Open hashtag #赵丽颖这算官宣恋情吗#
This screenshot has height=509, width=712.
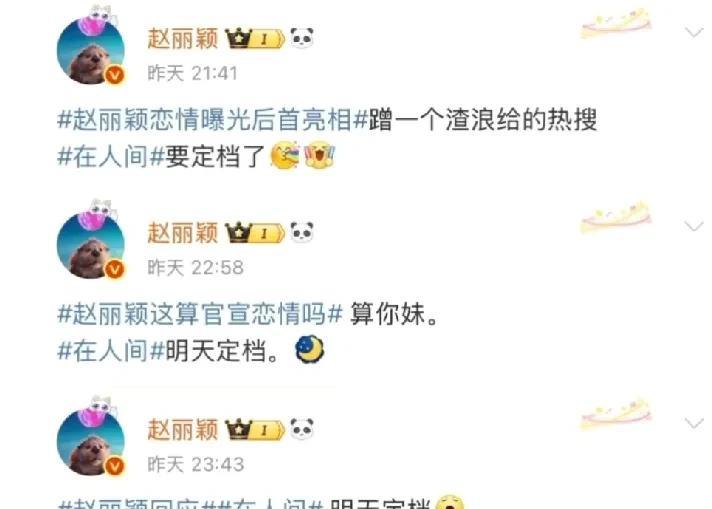(200, 314)
